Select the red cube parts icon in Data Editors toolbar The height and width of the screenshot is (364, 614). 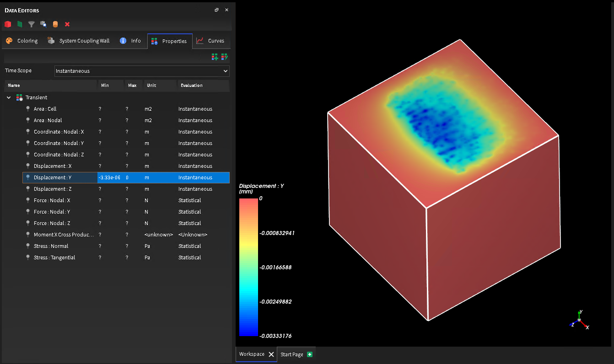(7, 24)
